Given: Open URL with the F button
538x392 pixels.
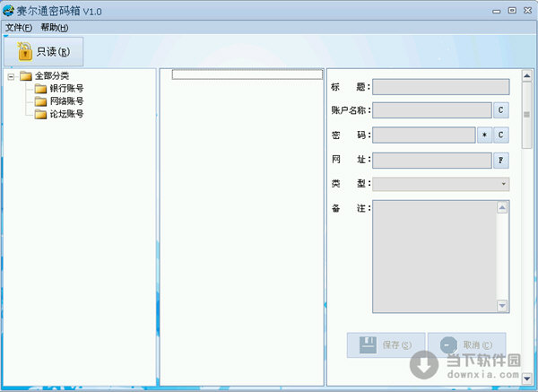Looking at the screenshot, I should click(501, 161).
